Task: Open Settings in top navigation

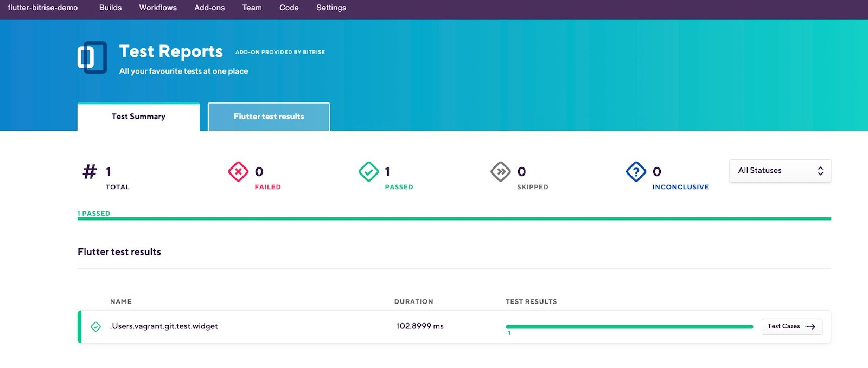Action: tap(331, 8)
